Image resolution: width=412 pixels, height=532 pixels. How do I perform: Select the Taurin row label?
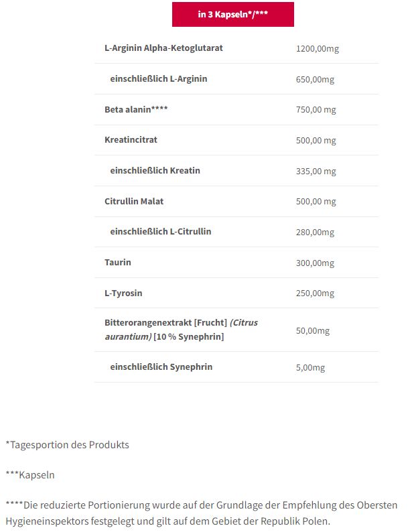(118, 262)
